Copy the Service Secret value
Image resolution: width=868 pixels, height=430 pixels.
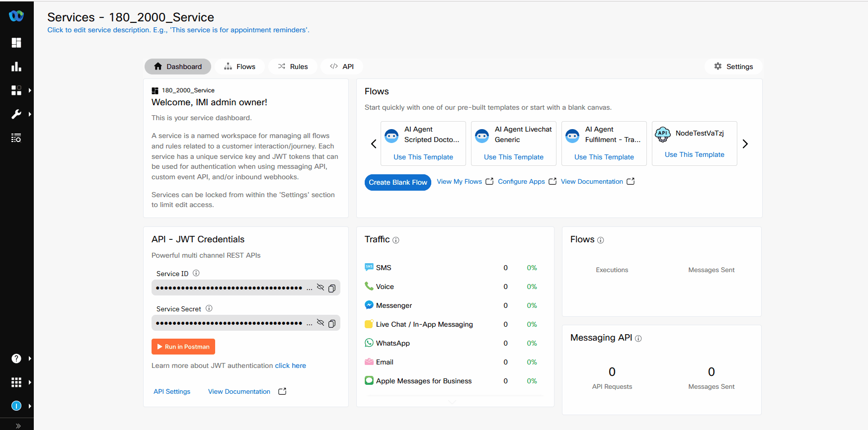pos(332,323)
